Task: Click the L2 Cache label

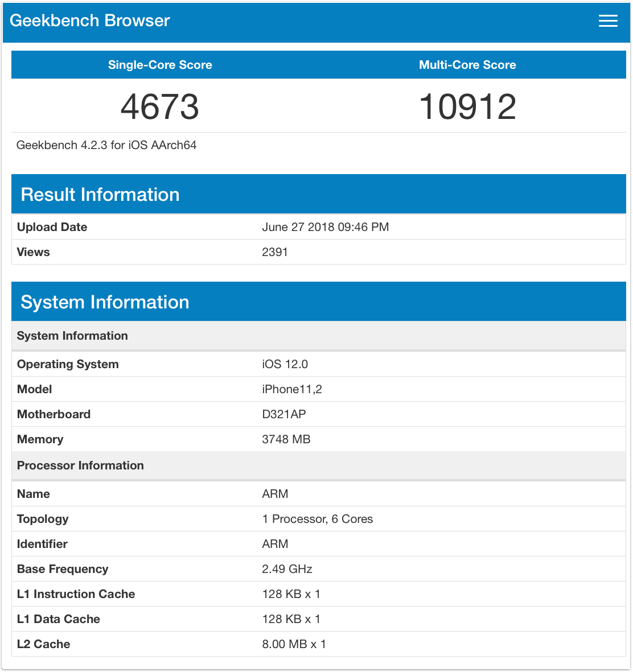Action: [43, 644]
